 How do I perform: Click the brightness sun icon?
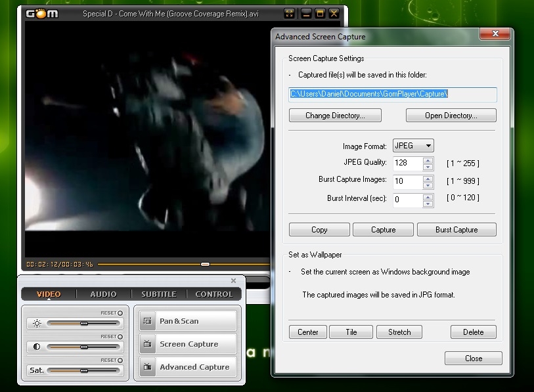tap(37, 323)
